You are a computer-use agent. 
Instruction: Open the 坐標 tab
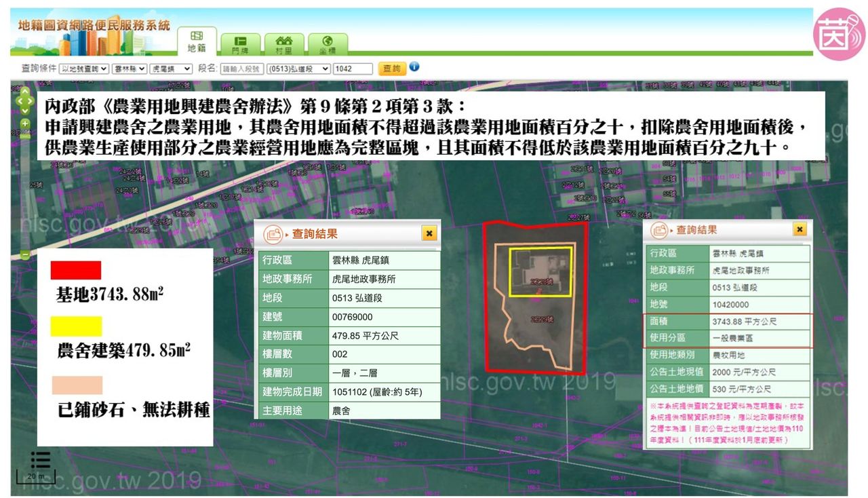point(328,44)
